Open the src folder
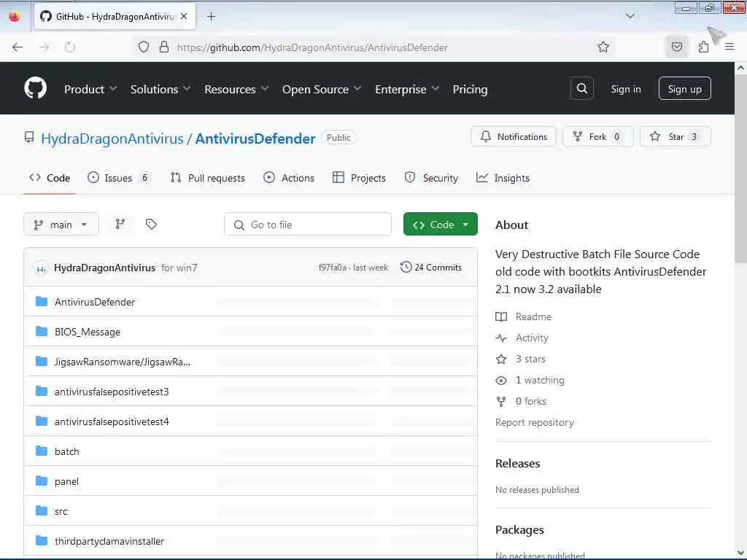The width and height of the screenshot is (747, 560). point(61,511)
